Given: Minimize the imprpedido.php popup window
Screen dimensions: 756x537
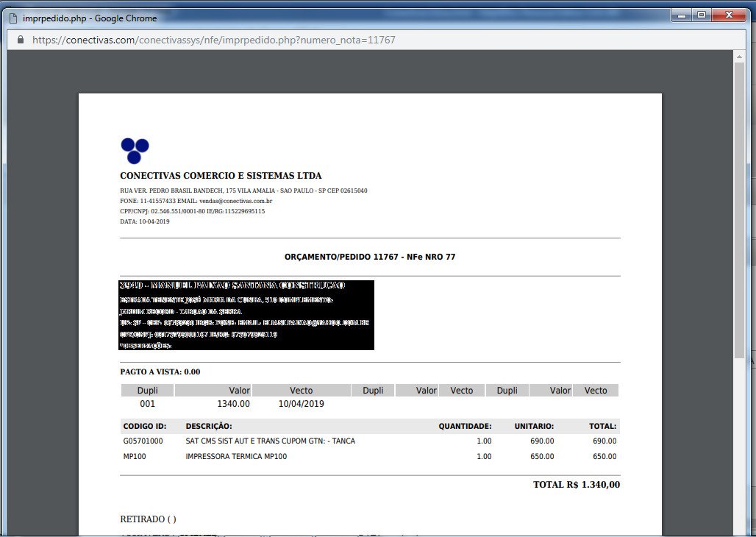Looking at the screenshot, I should click(682, 15).
